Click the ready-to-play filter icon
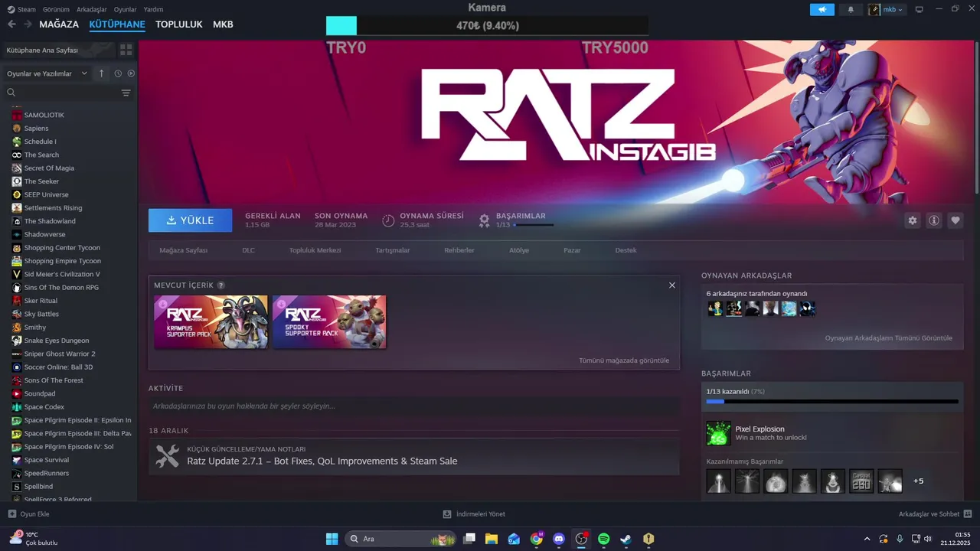 click(131, 73)
